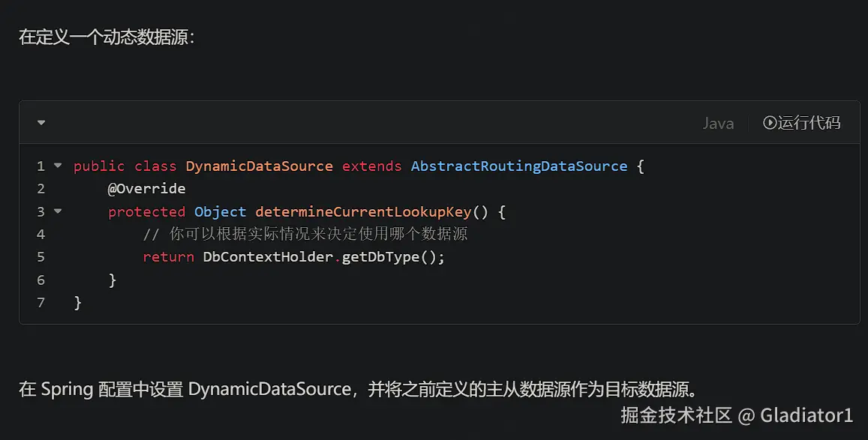The image size is (868, 440).
Task: Fold the determineCurrentLookupKey method at line 3
Action: [58, 211]
